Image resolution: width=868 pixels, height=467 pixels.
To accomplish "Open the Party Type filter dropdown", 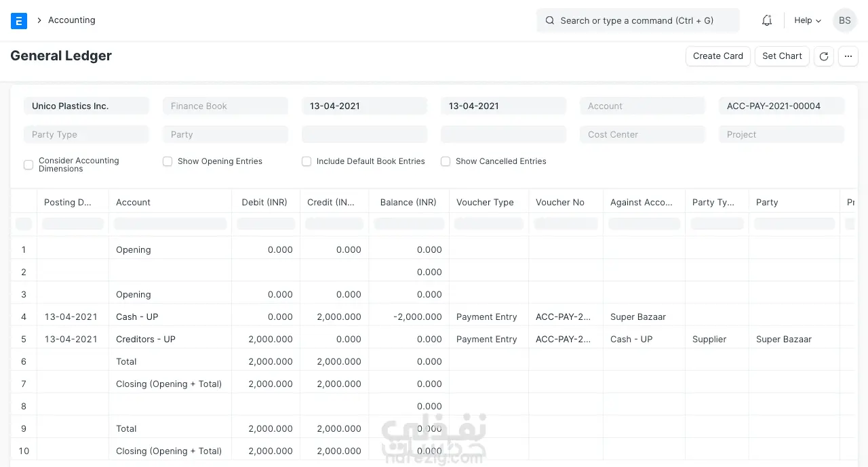I will pyautogui.click(x=86, y=134).
